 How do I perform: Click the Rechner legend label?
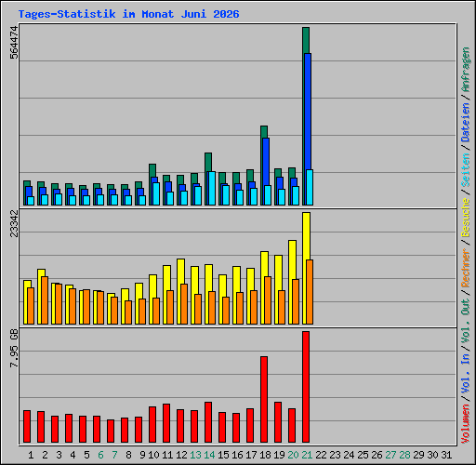466,268
